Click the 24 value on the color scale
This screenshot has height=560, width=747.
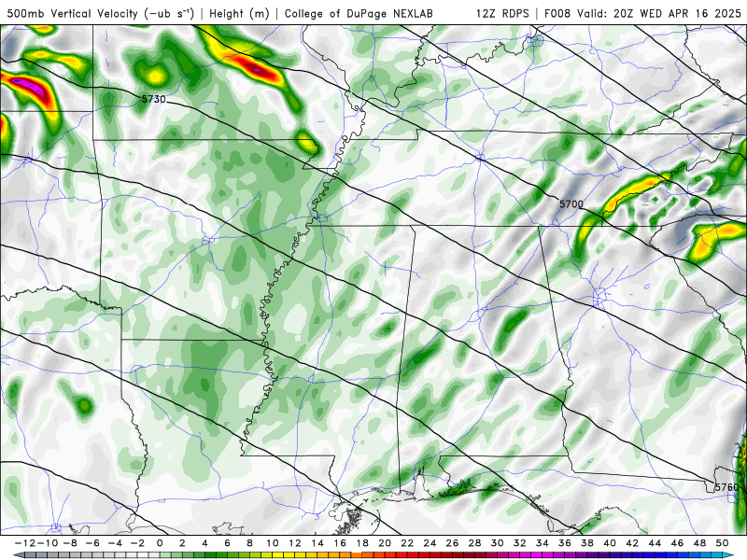point(430,543)
